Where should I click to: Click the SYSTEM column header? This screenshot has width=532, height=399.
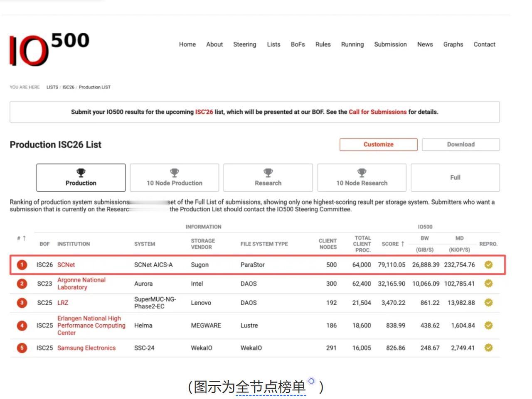point(145,244)
